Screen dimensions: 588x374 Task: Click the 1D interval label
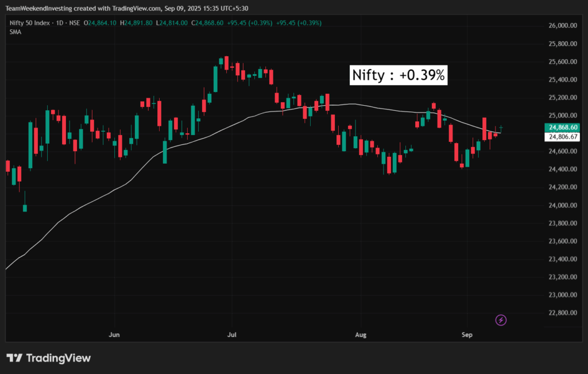pyautogui.click(x=60, y=23)
